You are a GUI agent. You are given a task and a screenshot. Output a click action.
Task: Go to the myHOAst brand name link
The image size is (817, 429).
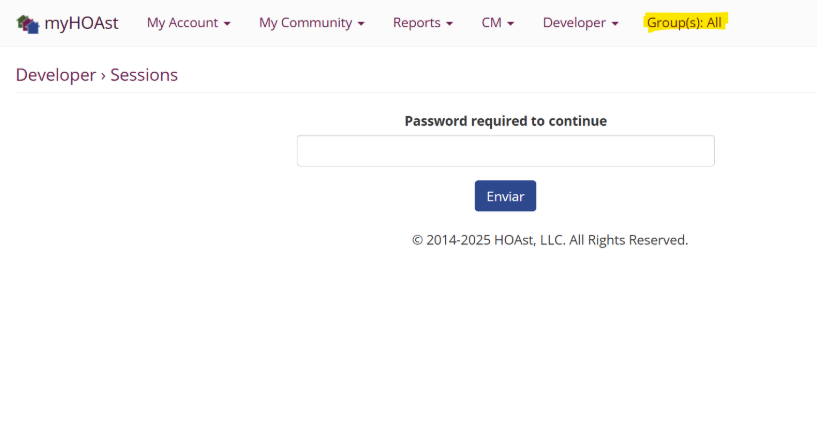click(x=81, y=23)
